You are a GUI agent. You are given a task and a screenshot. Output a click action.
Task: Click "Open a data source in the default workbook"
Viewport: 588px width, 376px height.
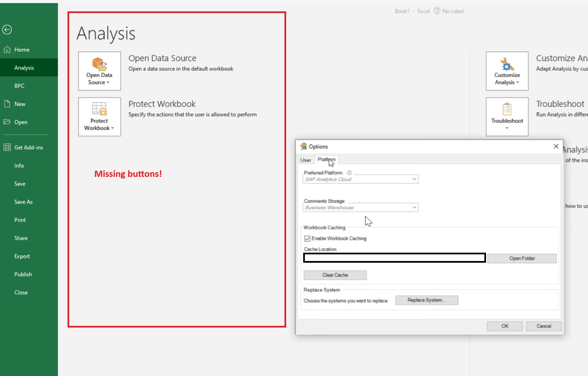click(x=181, y=69)
